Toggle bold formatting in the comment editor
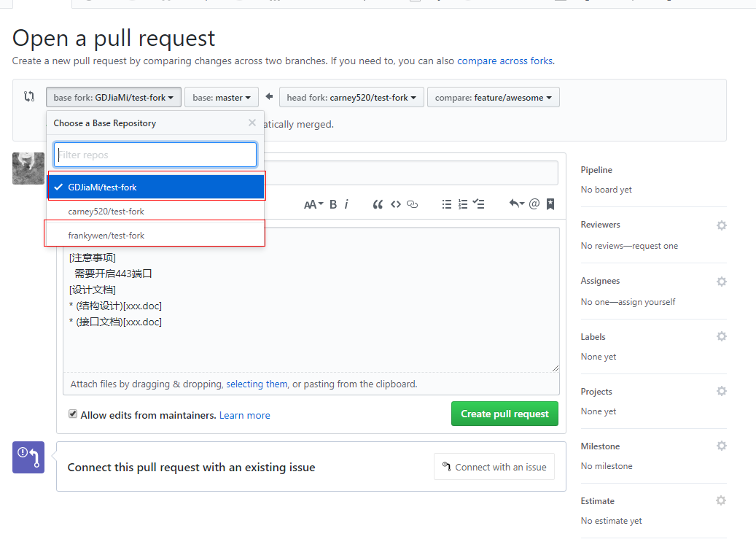 pos(333,204)
